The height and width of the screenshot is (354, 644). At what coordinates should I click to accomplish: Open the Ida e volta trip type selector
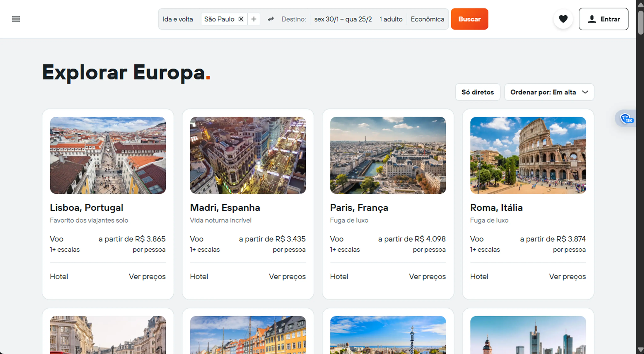click(178, 19)
